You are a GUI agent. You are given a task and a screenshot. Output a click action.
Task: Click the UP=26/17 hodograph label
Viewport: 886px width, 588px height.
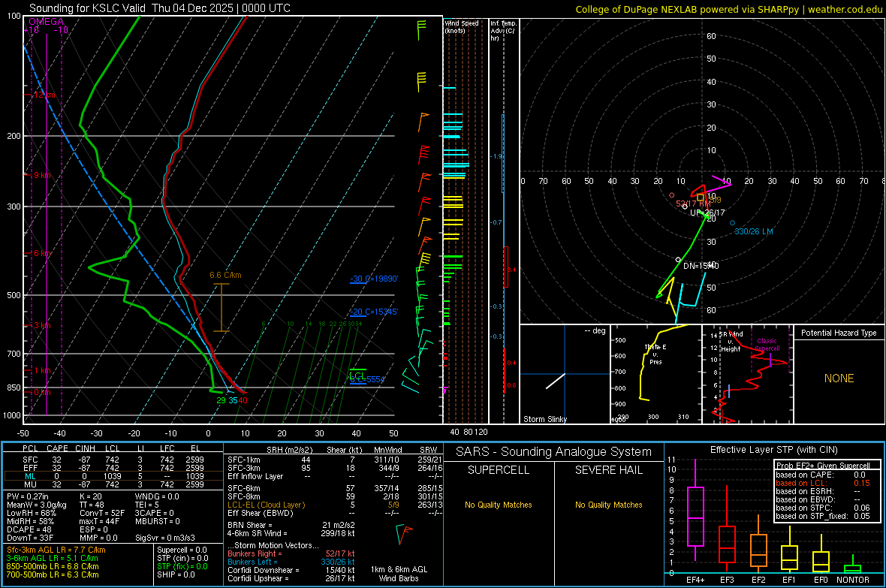(707, 213)
